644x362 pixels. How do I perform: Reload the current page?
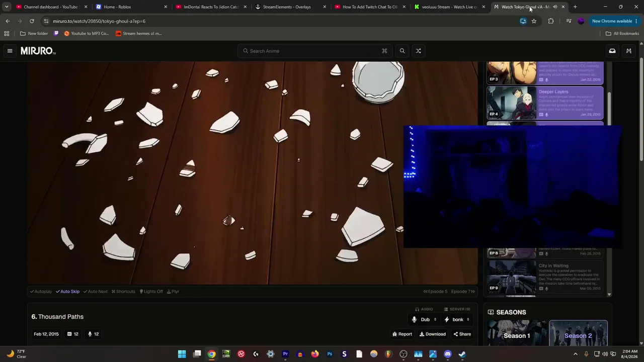(x=32, y=21)
